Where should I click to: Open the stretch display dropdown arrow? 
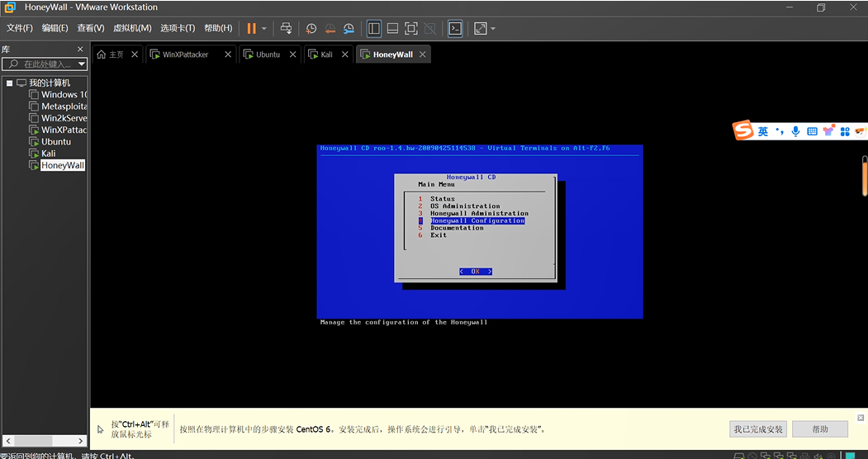click(493, 28)
